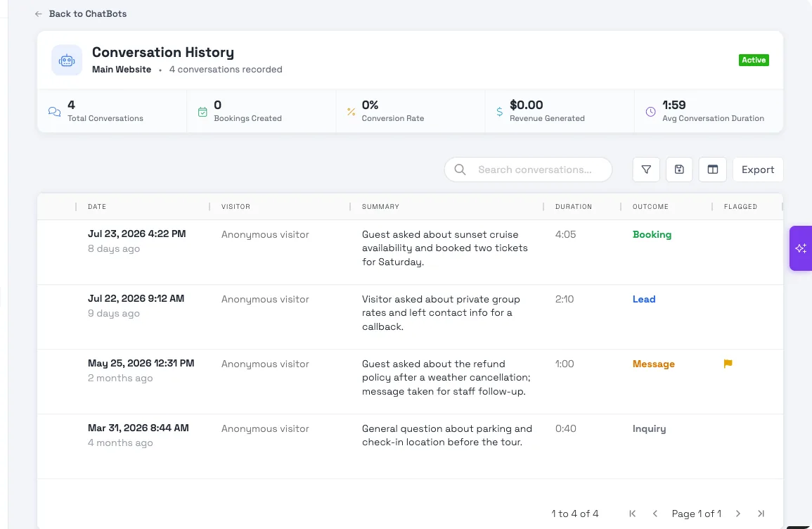Click the green Booking outcome label
This screenshot has width=812, height=529.
click(x=652, y=235)
